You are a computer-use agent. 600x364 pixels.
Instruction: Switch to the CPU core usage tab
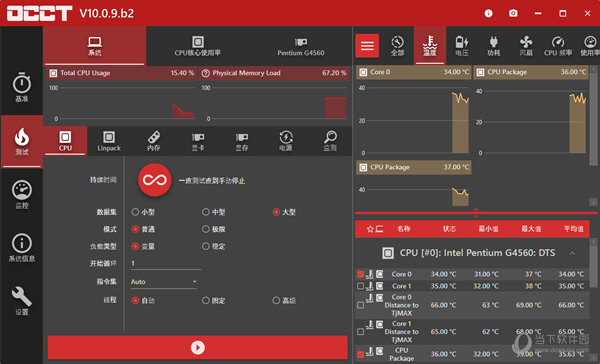pos(197,46)
